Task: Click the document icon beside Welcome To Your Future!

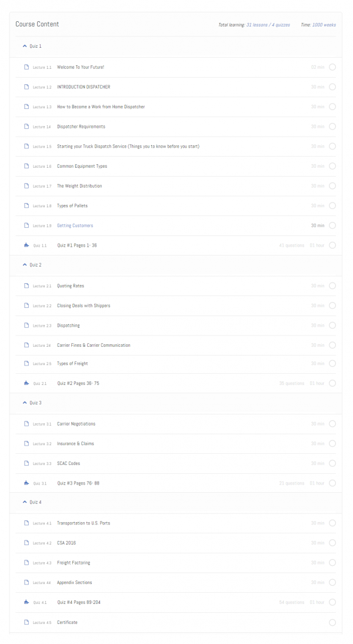Action: click(x=26, y=67)
